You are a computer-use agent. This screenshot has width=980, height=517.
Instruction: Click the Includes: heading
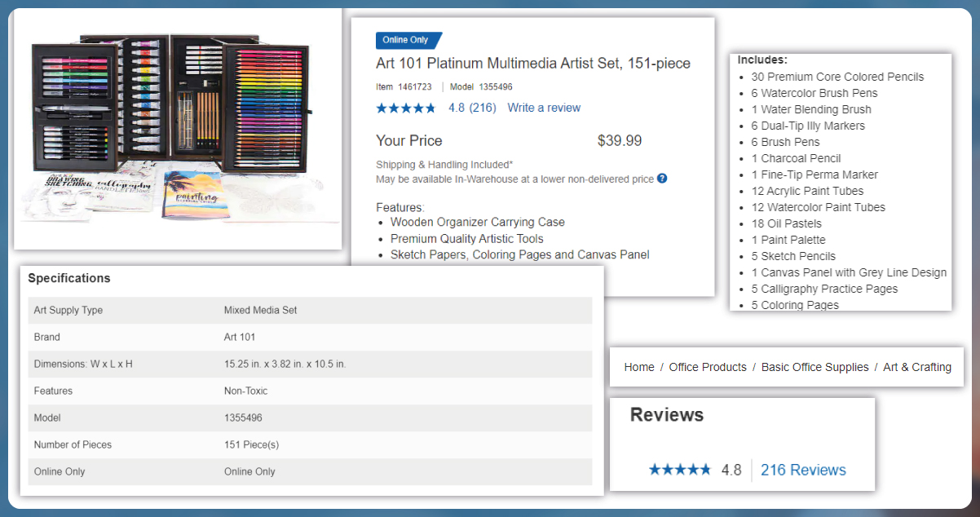point(762,60)
